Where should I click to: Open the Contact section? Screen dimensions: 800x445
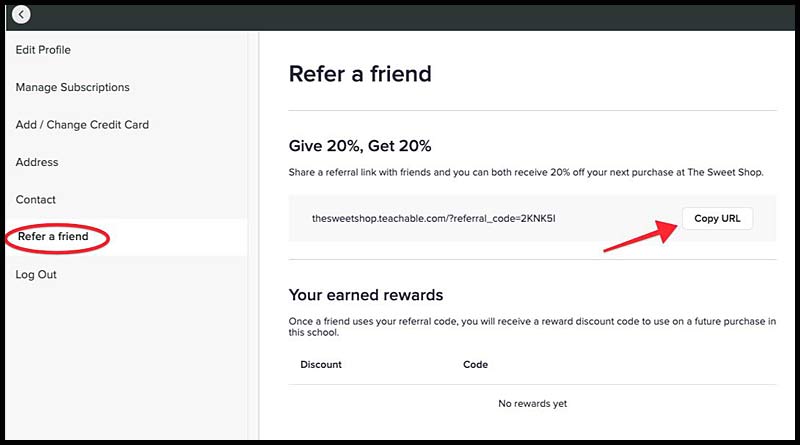pyautogui.click(x=35, y=200)
